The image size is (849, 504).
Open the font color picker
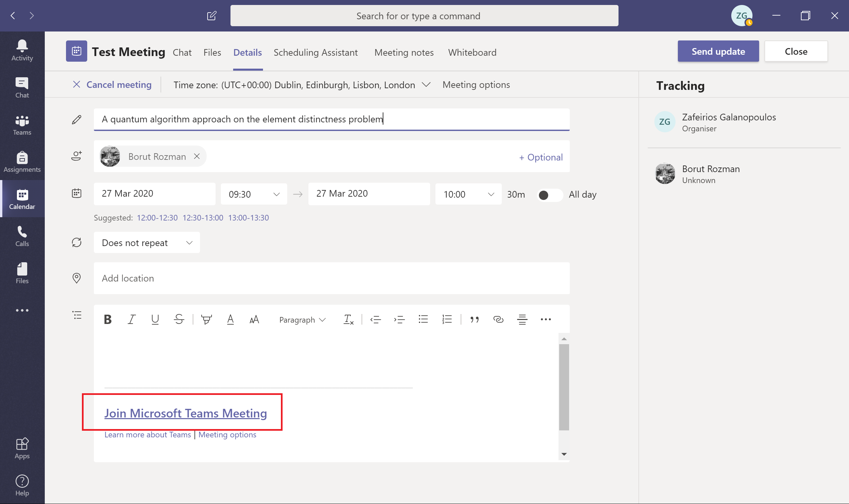point(230,319)
